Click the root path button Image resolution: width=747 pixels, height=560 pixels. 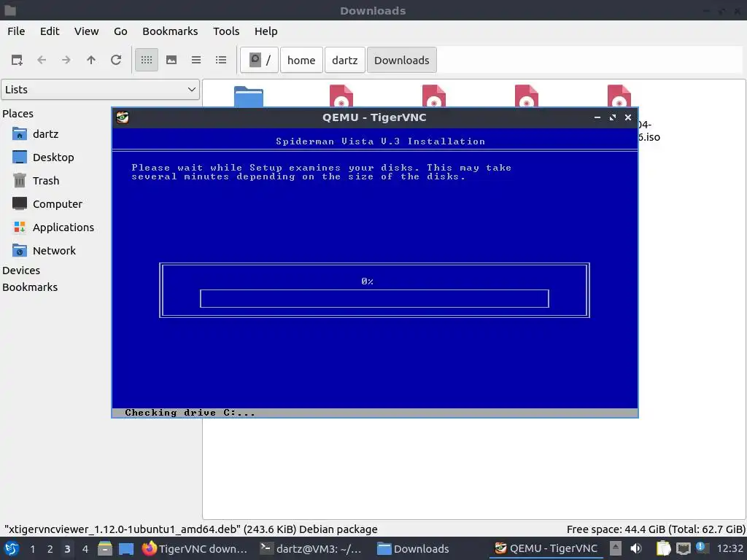(259, 60)
